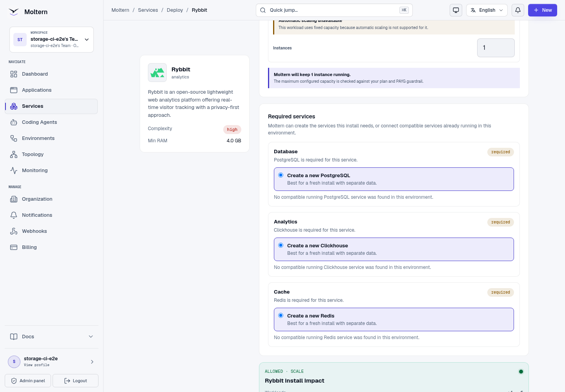
Task: Go to Services in sidebar
Action: [51, 106]
